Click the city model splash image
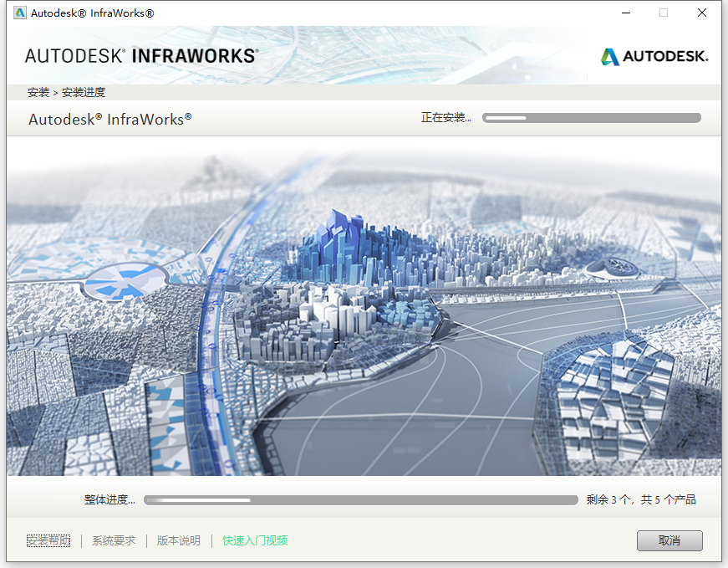 (x=364, y=306)
